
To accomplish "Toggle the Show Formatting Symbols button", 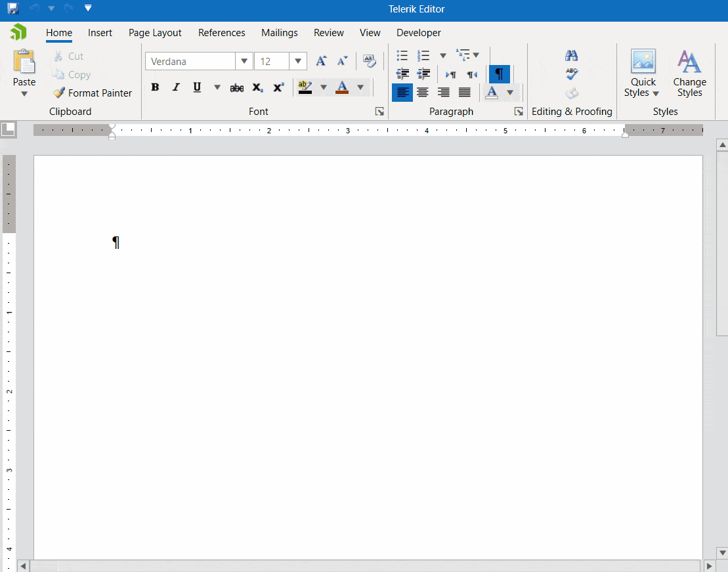I will click(499, 74).
